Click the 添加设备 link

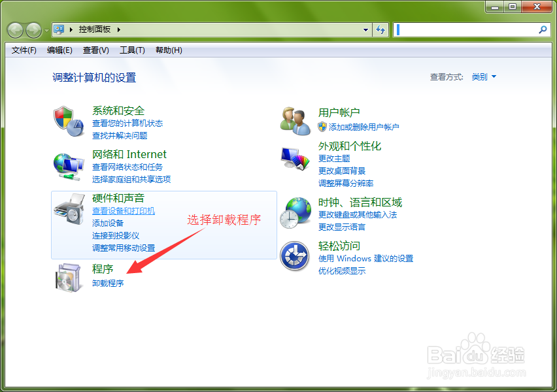(x=108, y=223)
